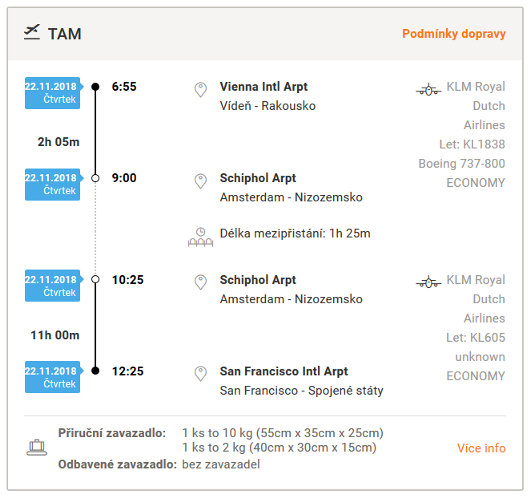The width and height of the screenshot is (530, 497).
Task: Click the departing plane icon beside TAM
Action: click(x=32, y=32)
